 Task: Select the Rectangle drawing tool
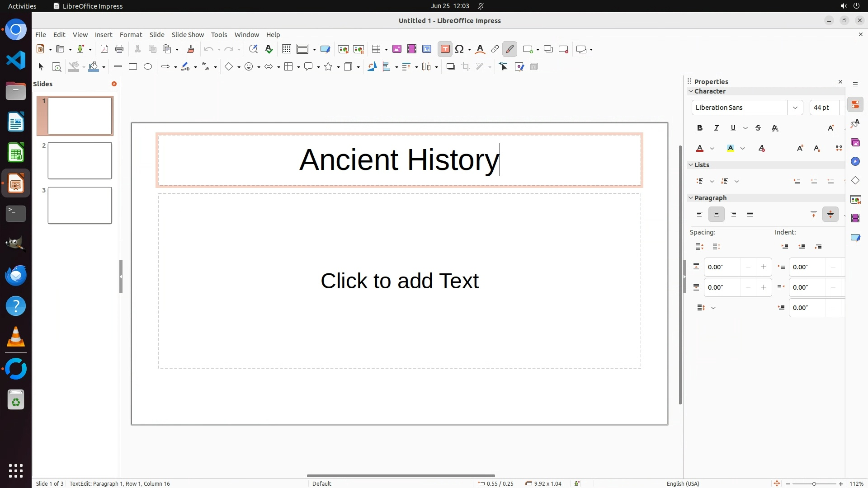(133, 67)
